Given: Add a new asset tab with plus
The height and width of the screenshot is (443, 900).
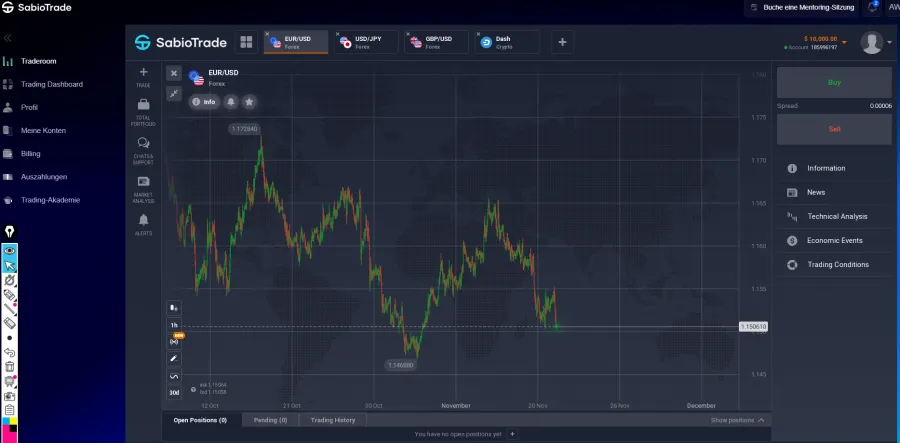Looking at the screenshot, I should 562,42.
